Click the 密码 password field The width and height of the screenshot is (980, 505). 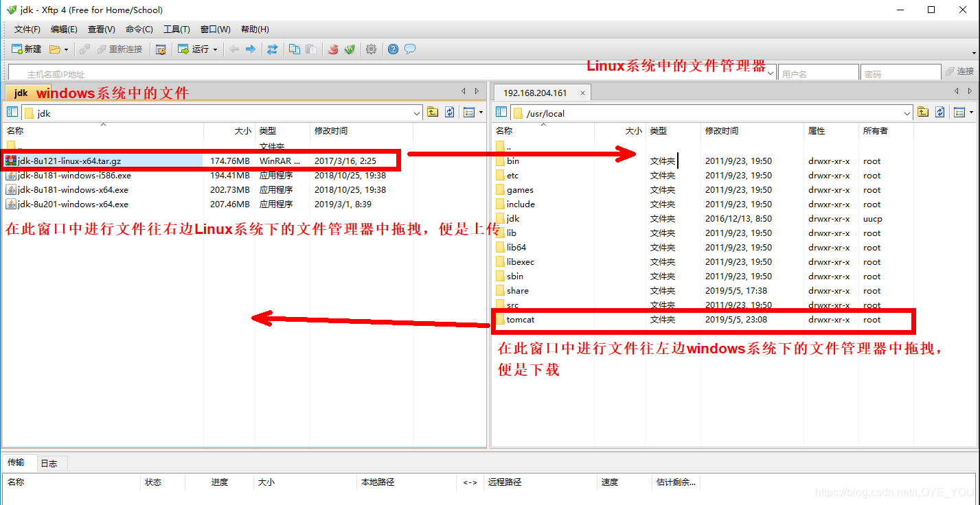click(901, 73)
